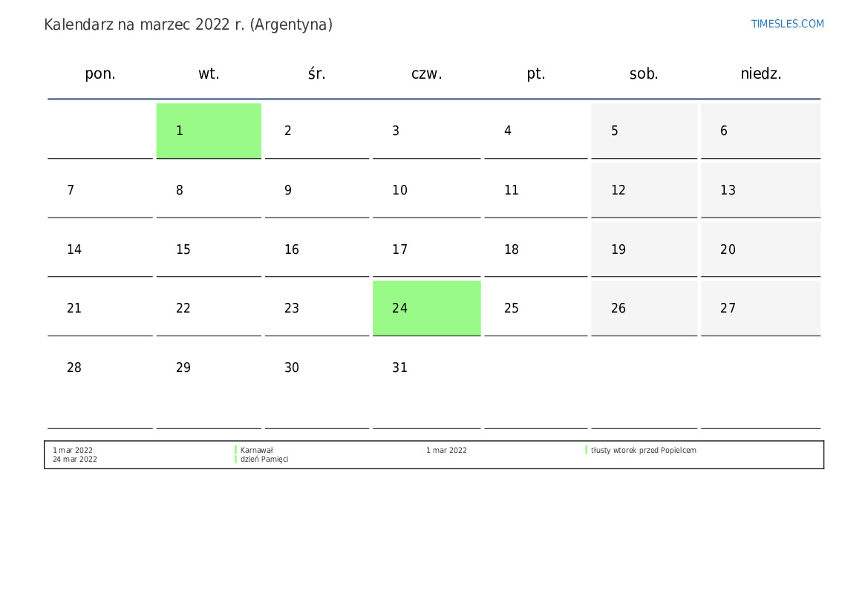Click the highlighted holiday day 24
868x614 pixels.
coord(426,308)
